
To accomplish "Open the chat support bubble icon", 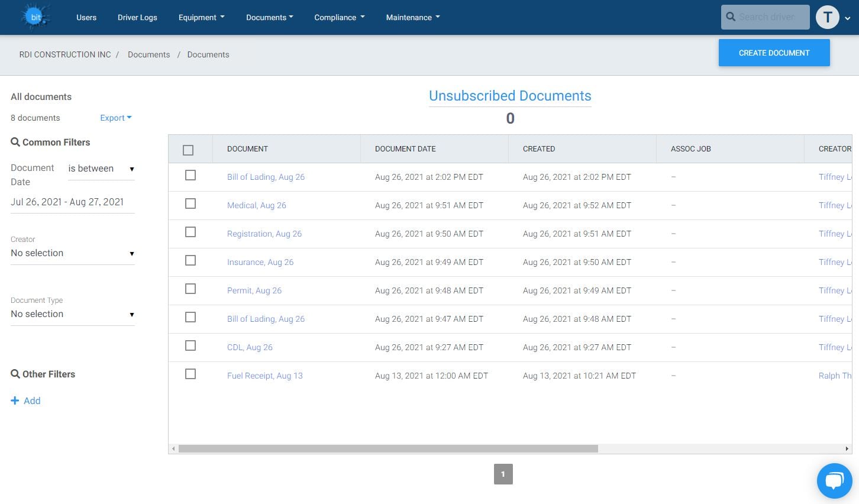I will [834, 480].
